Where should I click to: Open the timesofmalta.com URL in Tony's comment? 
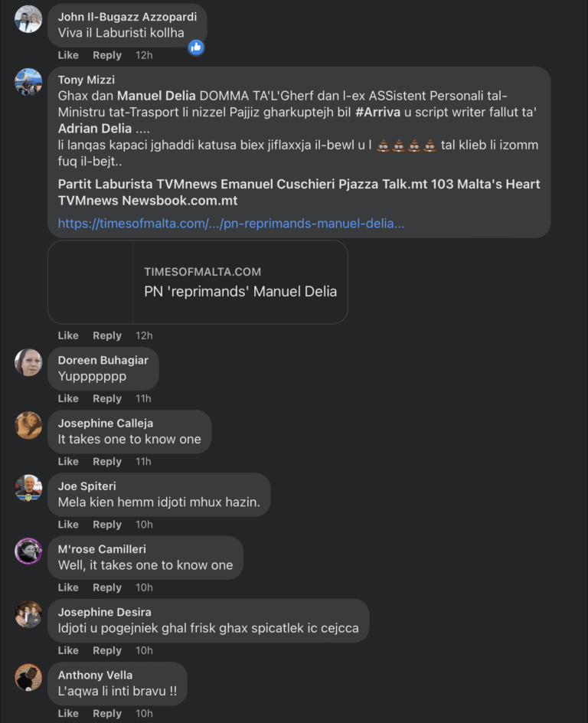point(231,224)
